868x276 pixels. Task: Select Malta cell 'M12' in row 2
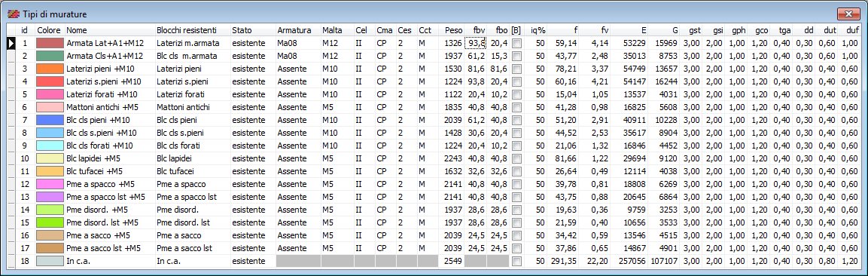tap(337, 55)
